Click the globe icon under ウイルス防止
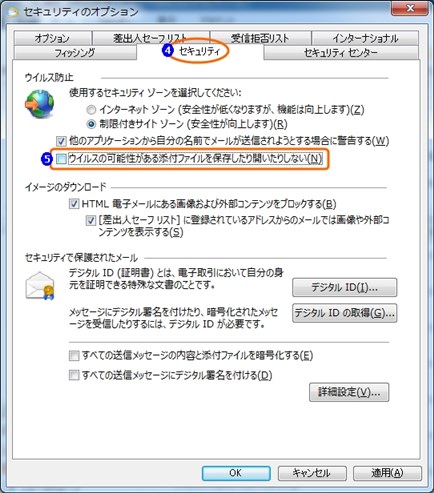The height and width of the screenshot is (493, 434). coord(39,104)
